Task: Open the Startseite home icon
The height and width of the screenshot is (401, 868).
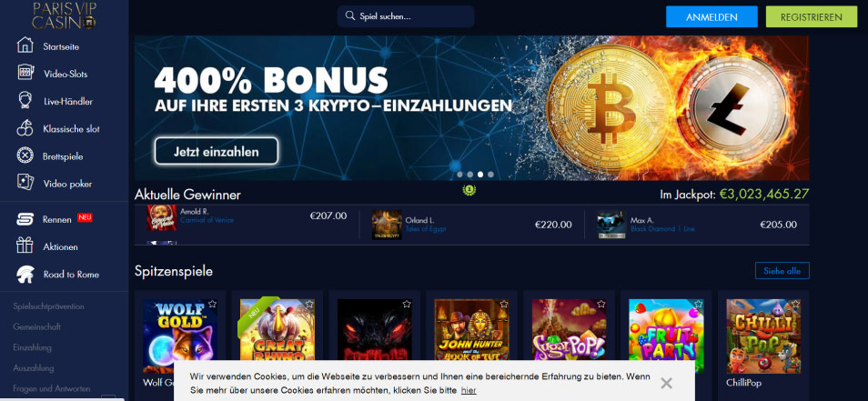Action: (25, 45)
